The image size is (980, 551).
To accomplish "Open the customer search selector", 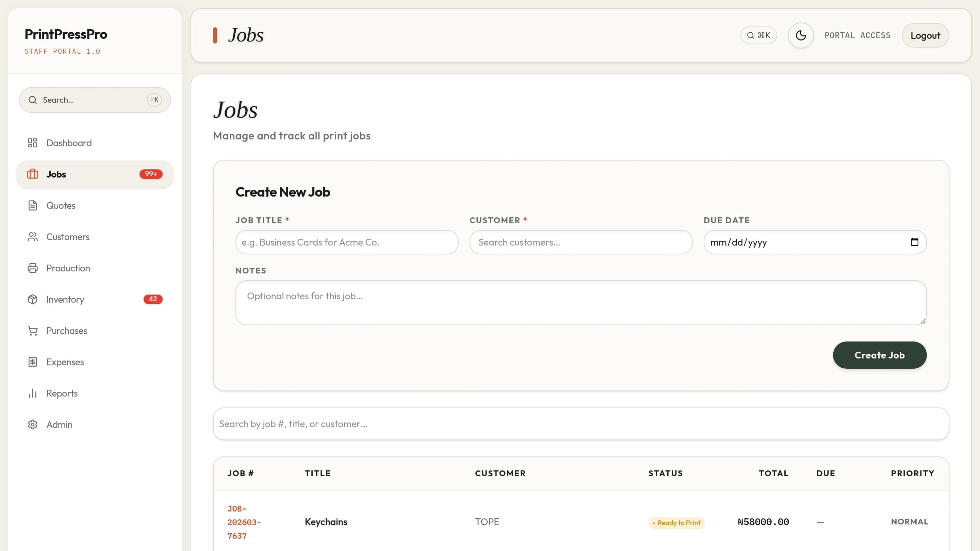I will [580, 242].
